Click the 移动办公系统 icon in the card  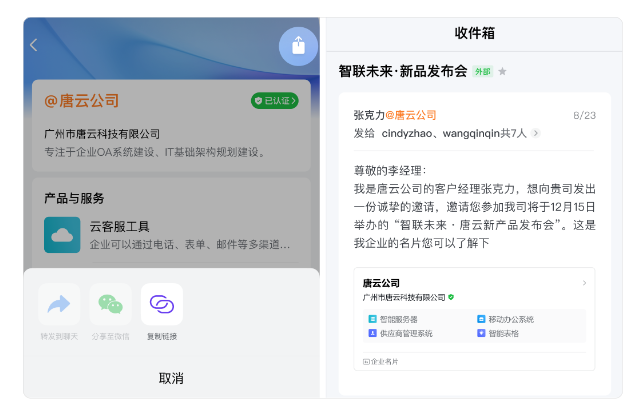click(x=481, y=319)
